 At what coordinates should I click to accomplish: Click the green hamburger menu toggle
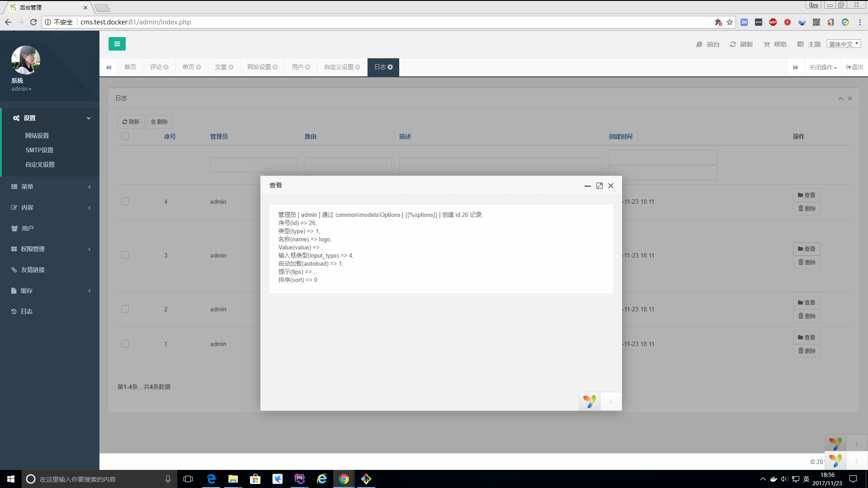coord(117,44)
